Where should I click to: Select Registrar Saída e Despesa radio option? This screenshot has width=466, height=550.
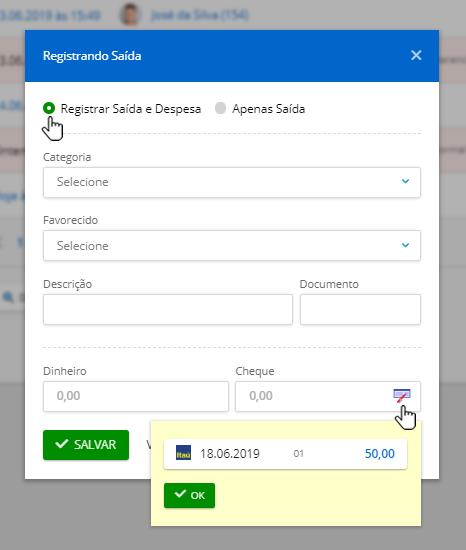49,108
